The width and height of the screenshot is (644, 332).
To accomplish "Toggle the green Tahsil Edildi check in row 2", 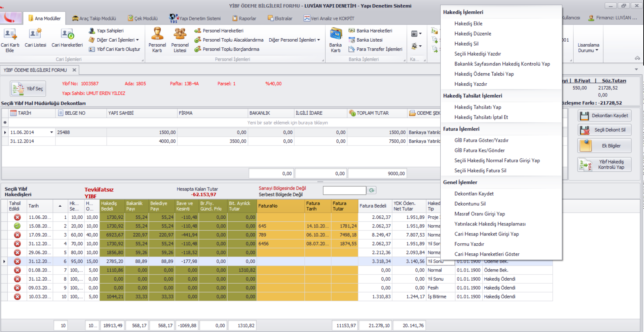I will click(x=17, y=226).
